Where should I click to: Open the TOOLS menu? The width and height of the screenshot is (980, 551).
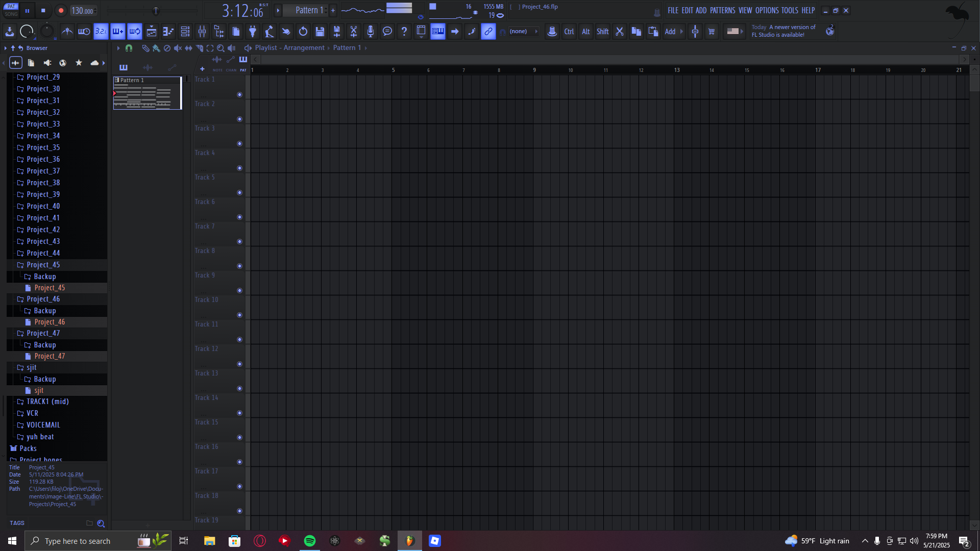(x=789, y=10)
